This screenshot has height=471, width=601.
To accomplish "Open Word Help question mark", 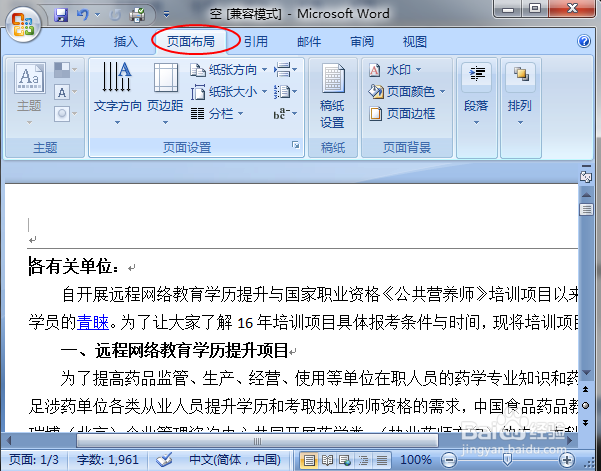I will click(x=584, y=41).
